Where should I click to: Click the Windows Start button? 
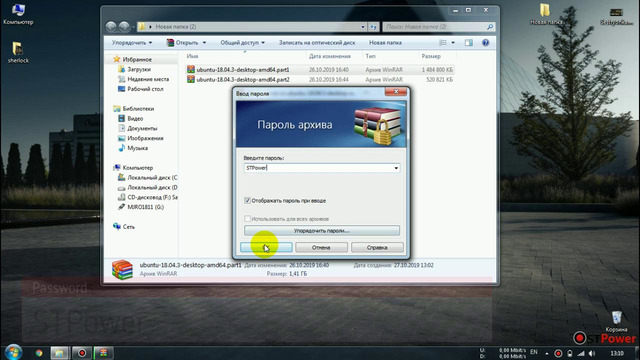pos(13,353)
